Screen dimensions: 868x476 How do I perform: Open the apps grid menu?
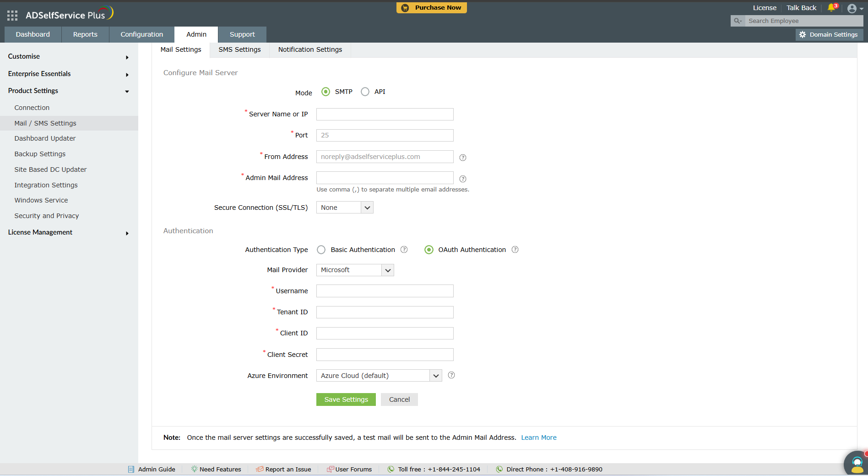[12, 15]
